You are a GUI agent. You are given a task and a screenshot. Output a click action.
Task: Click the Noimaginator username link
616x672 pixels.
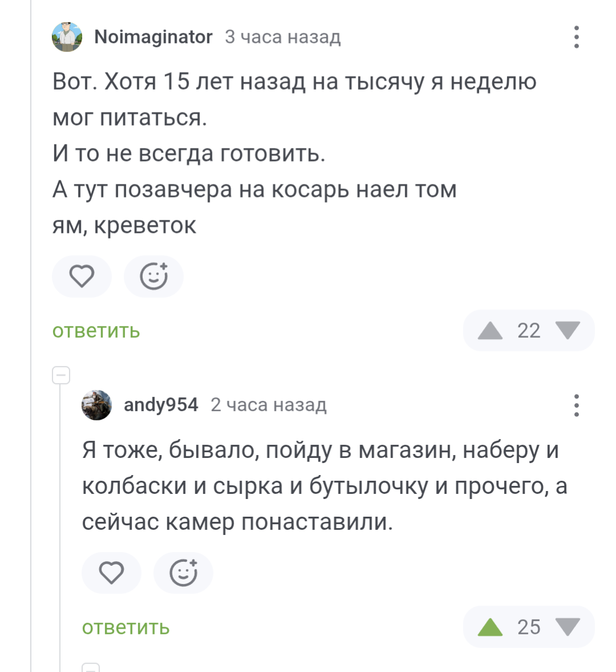[x=153, y=37]
